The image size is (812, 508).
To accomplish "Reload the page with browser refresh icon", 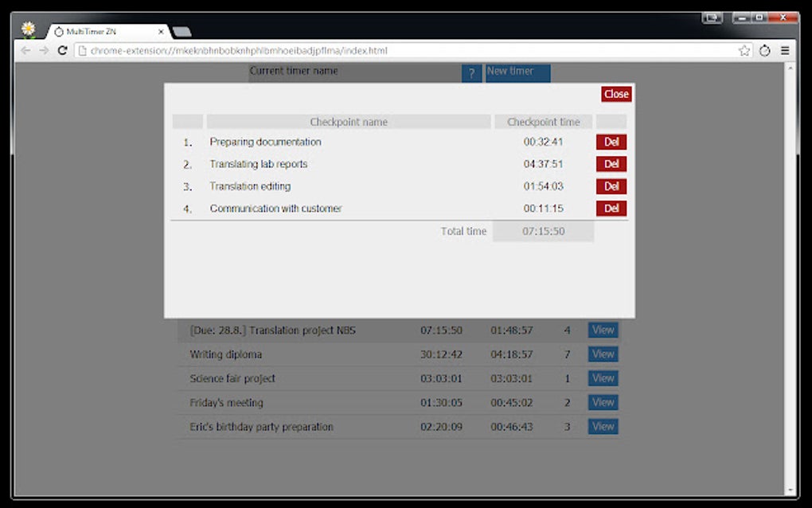I will click(63, 50).
